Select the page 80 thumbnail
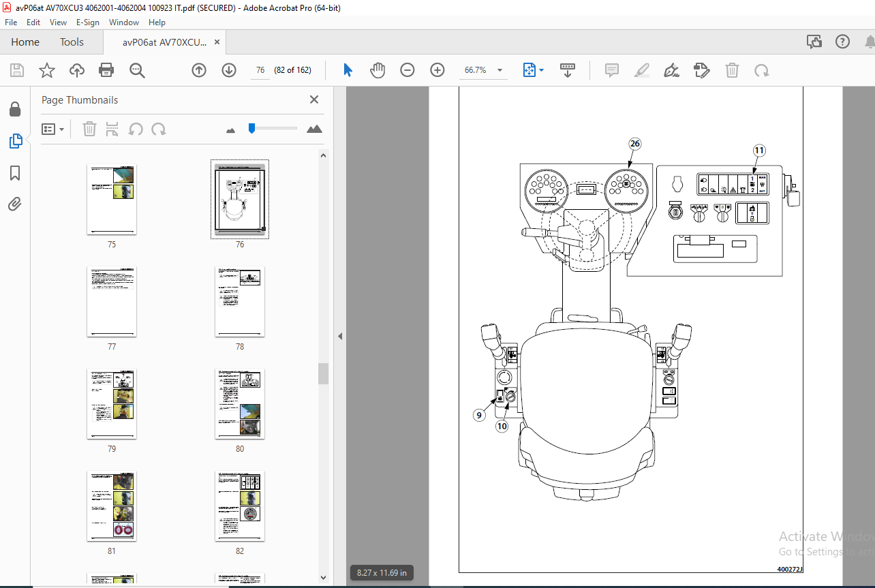This screenshot has height=588, width=875. click(240, 404)
